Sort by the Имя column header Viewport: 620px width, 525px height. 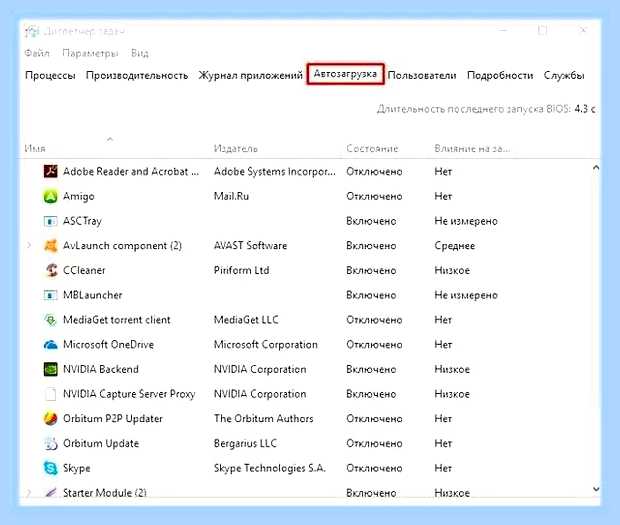click(x=35, y=148)
